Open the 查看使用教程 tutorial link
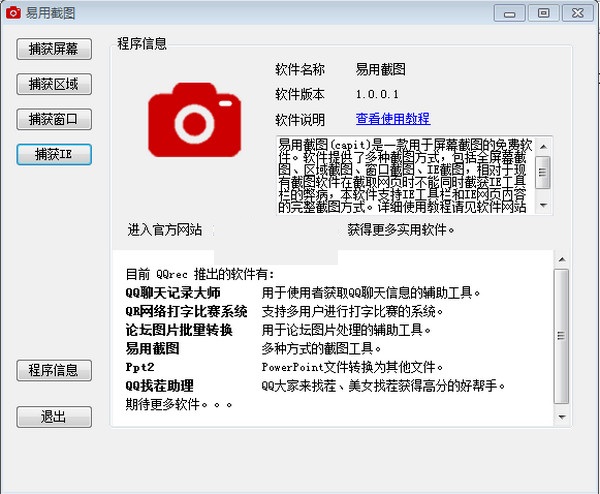Image resolution: width=600 pixels, height=494 pixels. [x=392, y=119]
